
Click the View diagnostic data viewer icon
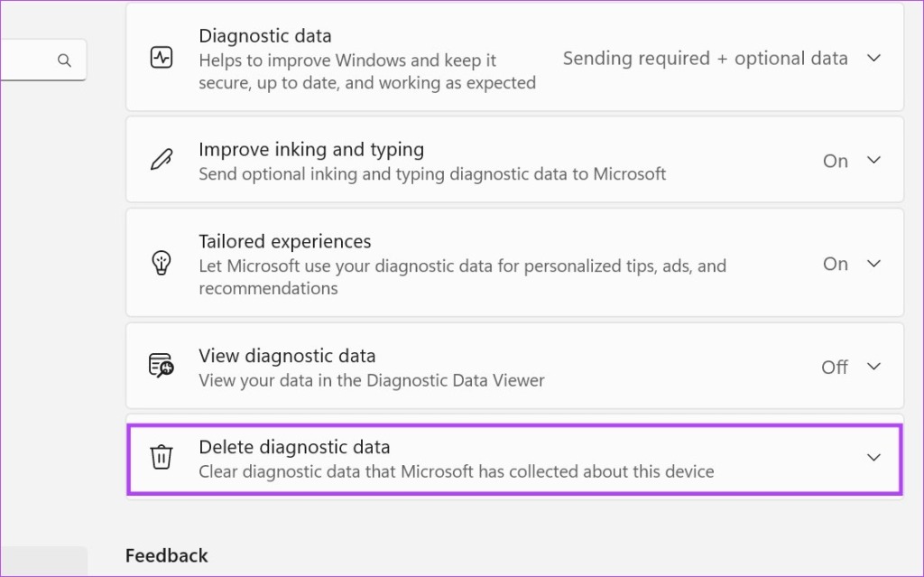point(162,366)
